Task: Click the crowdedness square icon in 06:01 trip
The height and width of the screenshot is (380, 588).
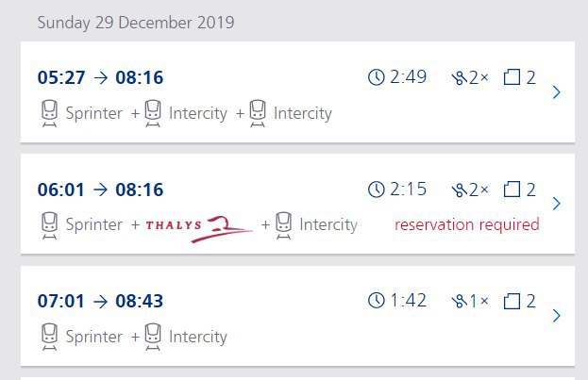Action: tap(512, 190)
